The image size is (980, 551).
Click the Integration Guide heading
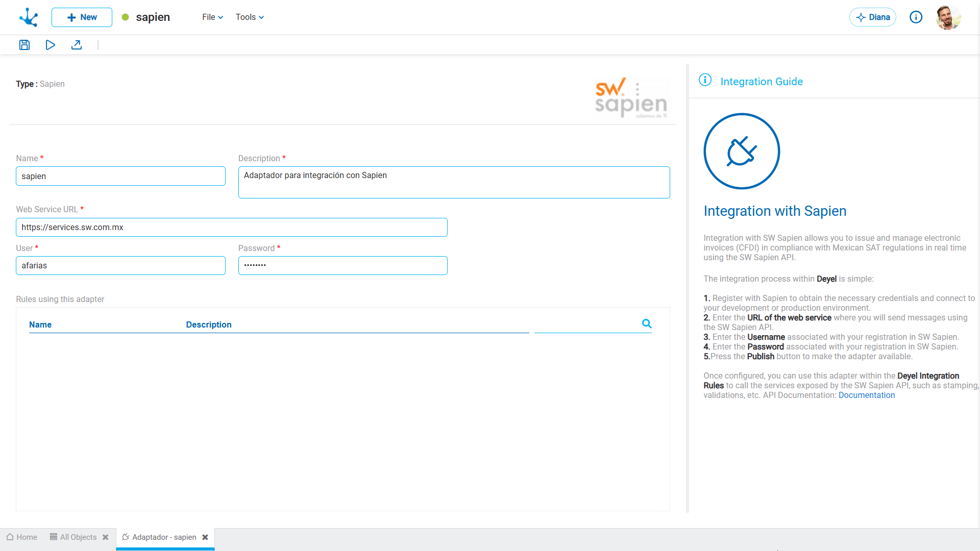[762, 82]
